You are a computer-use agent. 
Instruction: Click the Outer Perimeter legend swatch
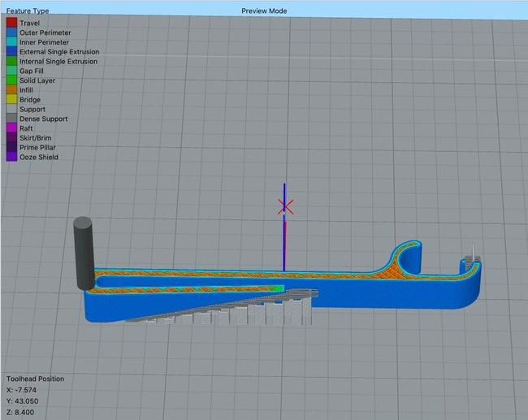(11, 32)
